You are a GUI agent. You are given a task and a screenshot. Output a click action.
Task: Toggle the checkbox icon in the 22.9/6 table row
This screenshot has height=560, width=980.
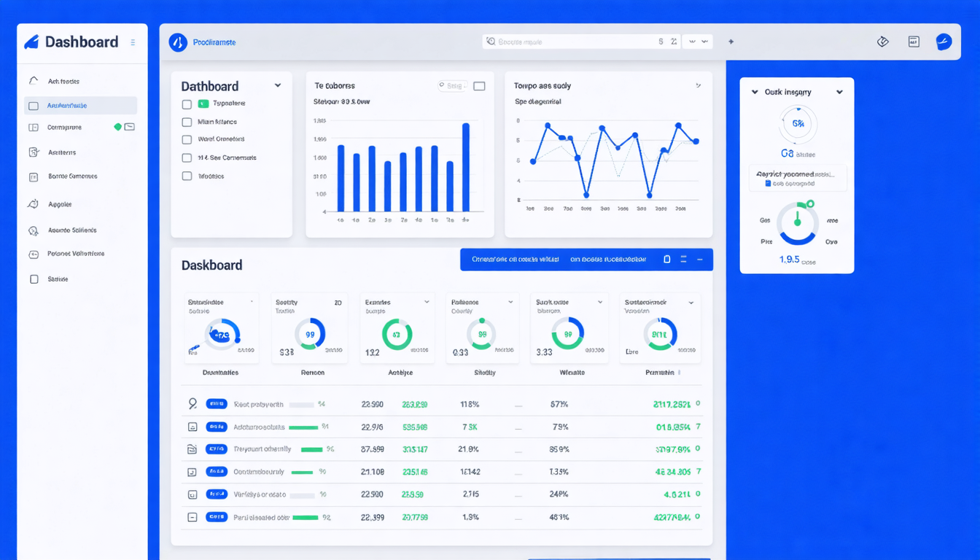[x=192, y=427]
